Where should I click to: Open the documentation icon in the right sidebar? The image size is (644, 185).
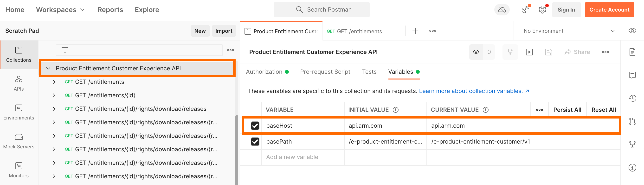[632, 52]
